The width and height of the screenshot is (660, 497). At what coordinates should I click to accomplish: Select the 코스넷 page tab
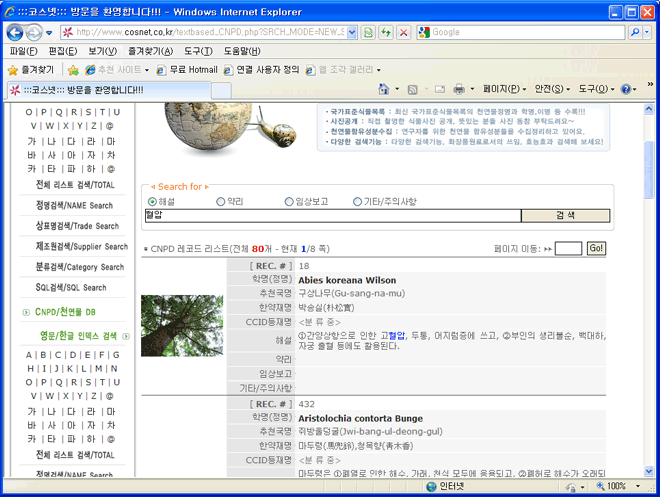point(109,90)
